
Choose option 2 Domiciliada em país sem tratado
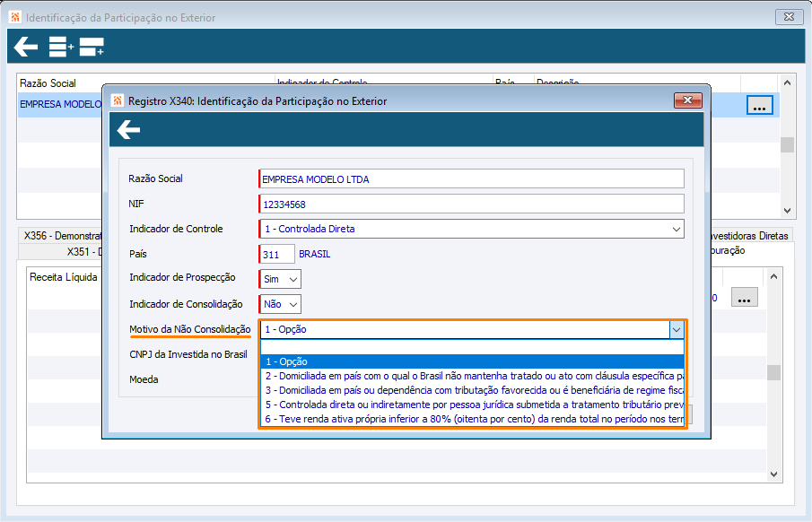472,376
